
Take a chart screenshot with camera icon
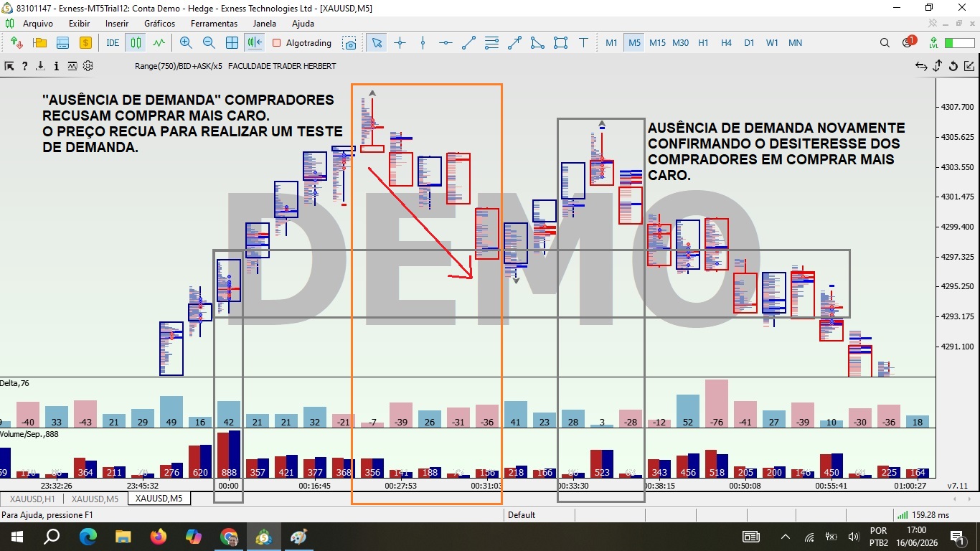[349, 43]
